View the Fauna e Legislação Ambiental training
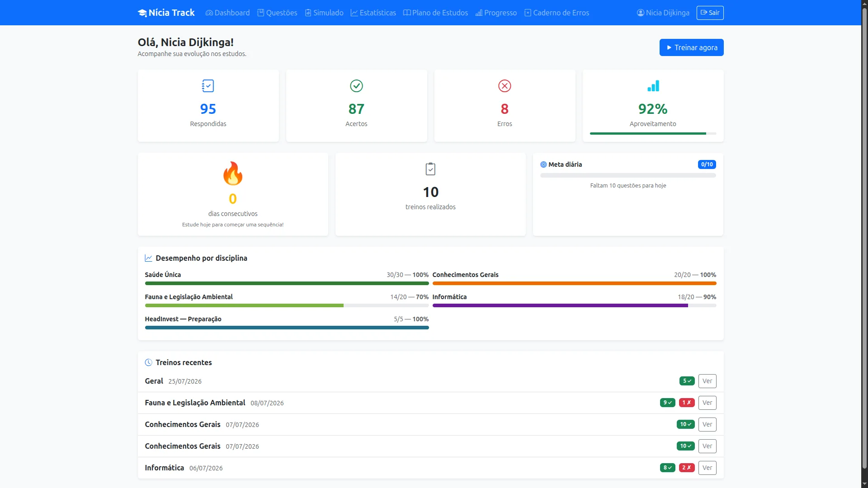Screen dimensions: 868x488 [x=707, y=403]
